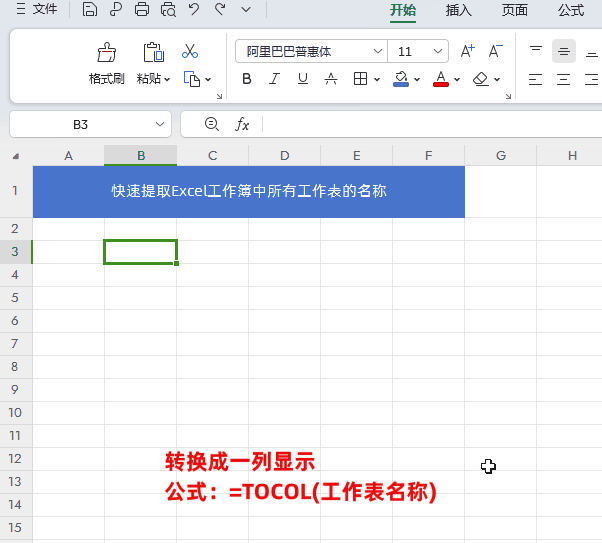Expand the quick access toolbar chevron

click(x=246, y=10)
